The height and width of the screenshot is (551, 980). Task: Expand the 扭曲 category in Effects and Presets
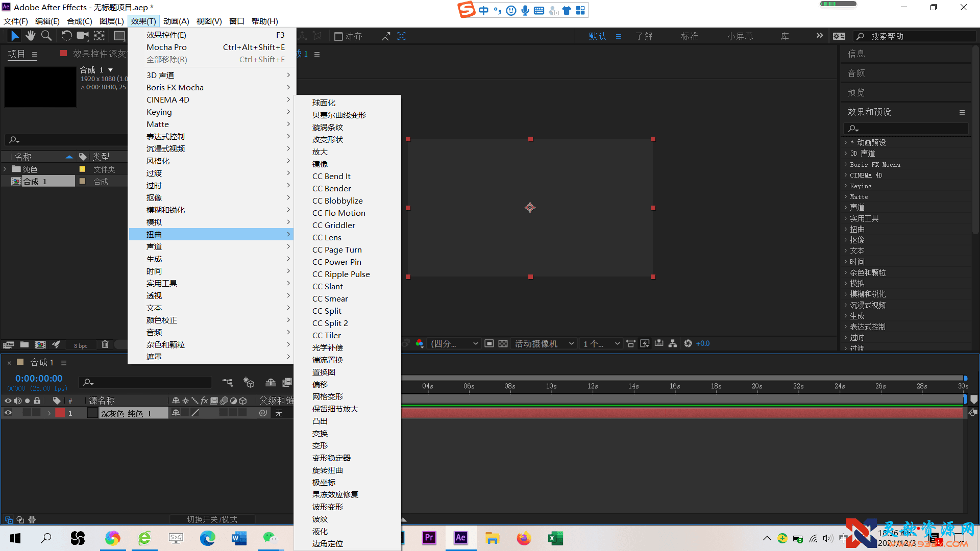pyautogui.click(x=846, y=229)
